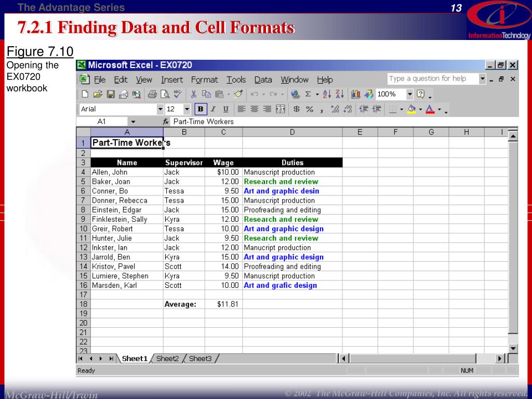Screen dimensions: 532x399
Task: Save the workbook with the floppy disk icon
Action: [111, 95]
